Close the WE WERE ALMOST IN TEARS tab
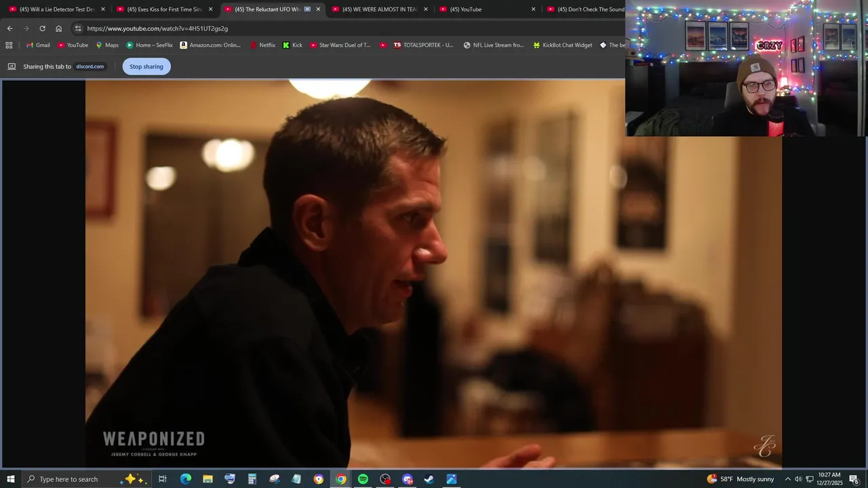 click(x=426, y=9)
